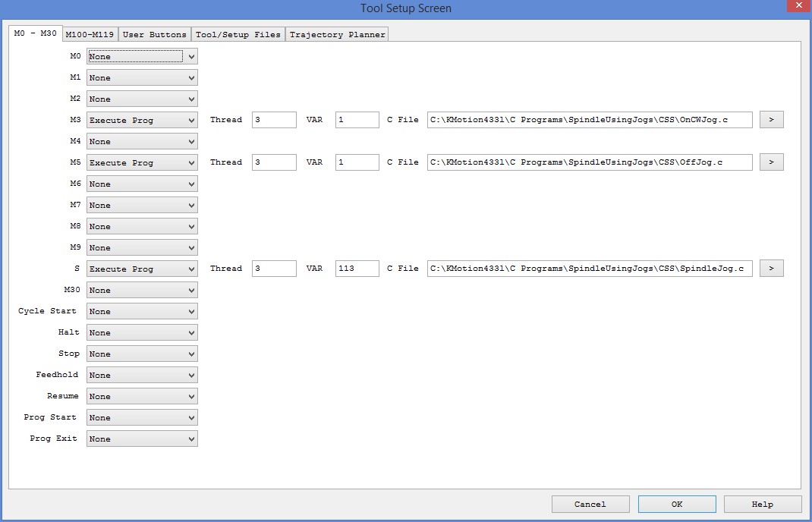Switch to the M100-M119 tab
This screenshot has height=522, width=812.
click(x=90, y=34)
